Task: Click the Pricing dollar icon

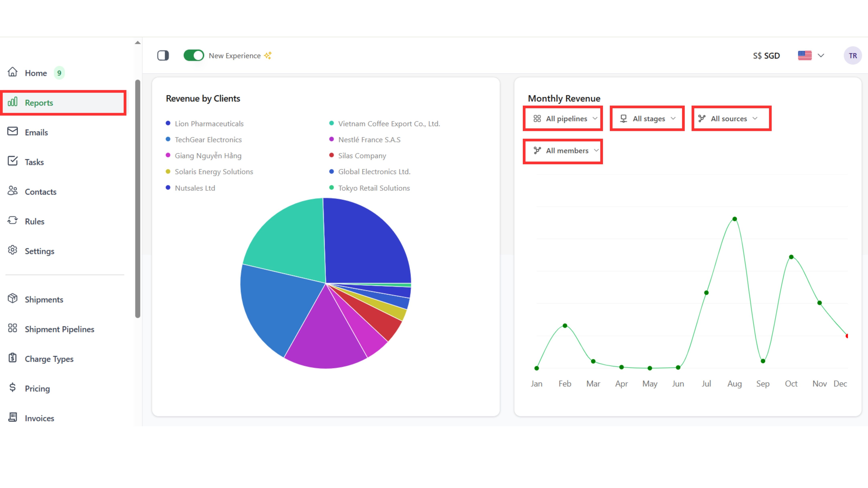Action: [12, 387]
